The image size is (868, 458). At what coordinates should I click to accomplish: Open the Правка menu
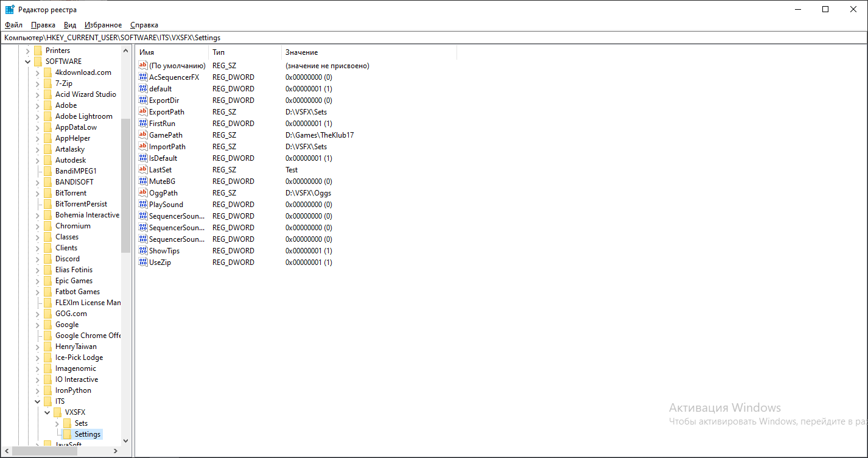(x=43, y=25)
